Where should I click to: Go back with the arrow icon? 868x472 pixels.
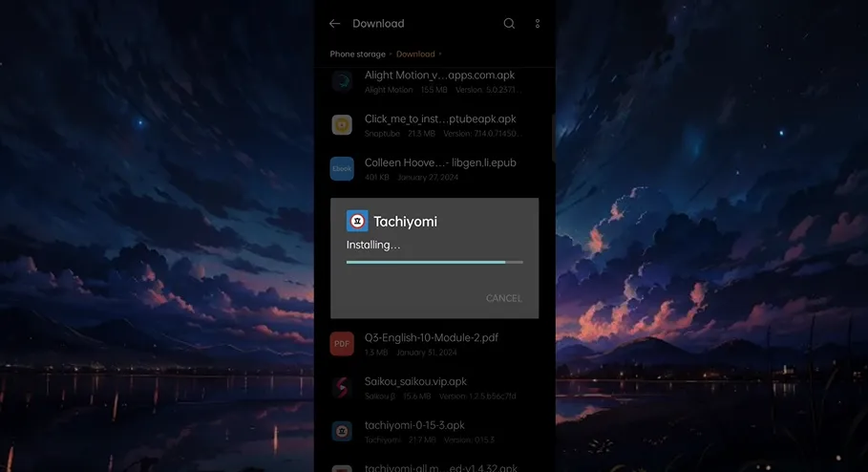tap(334, 23)
